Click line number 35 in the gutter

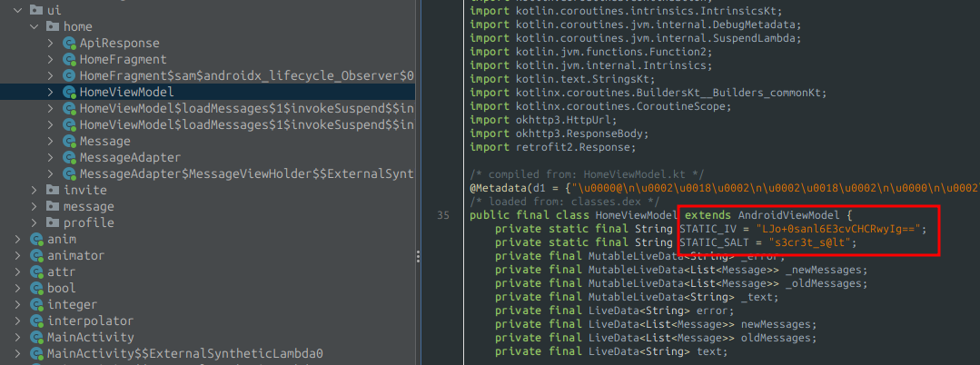click(443, 215)
